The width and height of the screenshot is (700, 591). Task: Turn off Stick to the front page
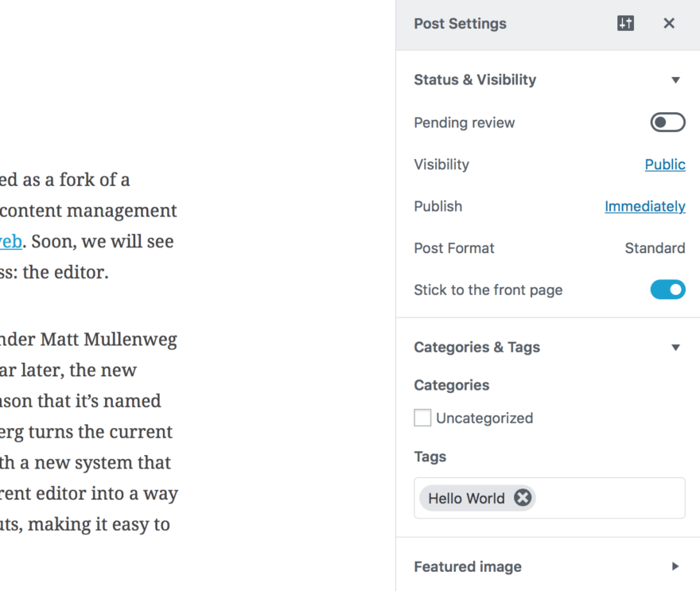(x=667, y=290)
